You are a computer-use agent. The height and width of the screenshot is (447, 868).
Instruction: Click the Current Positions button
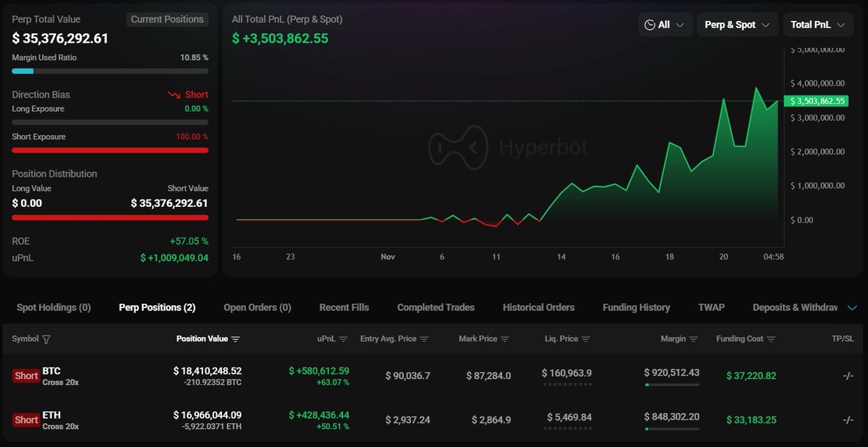pyautogui.click(x=167, y=20)
